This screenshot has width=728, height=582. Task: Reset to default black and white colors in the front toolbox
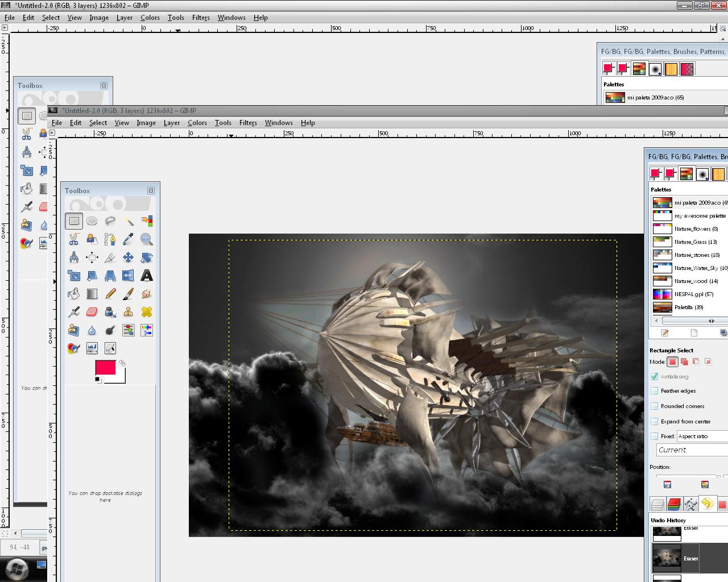(x=98, y=380)
